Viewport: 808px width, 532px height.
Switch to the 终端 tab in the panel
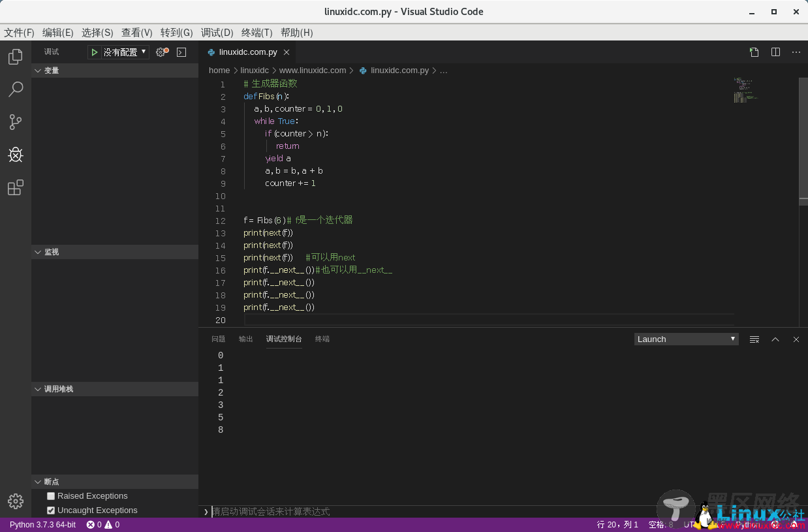point(322,339)
